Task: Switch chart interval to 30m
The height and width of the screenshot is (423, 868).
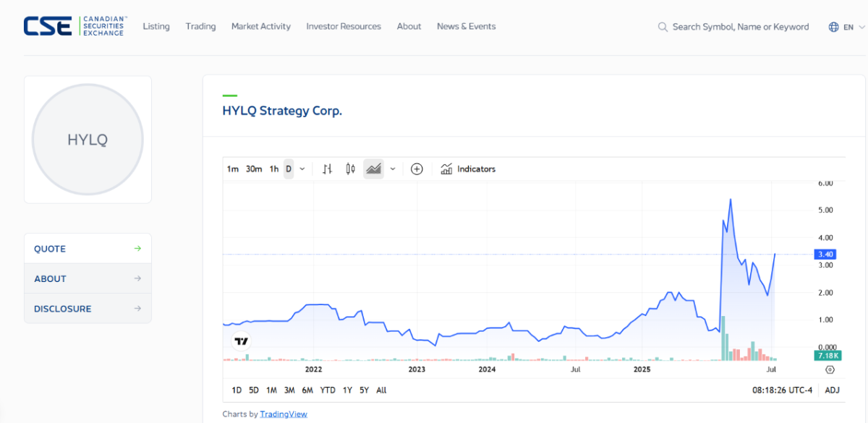Action: click(254, 169)
